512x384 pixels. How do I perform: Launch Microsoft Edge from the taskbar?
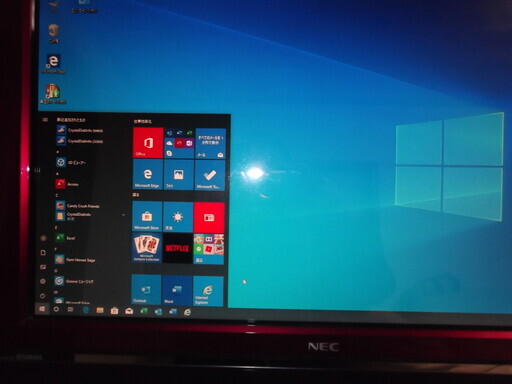(x=85, y=310)
